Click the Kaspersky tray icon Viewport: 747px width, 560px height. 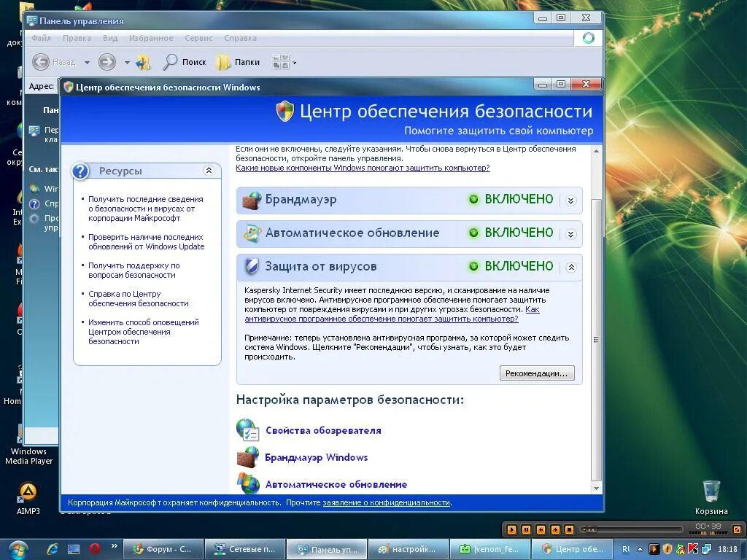tap(693, 549)
